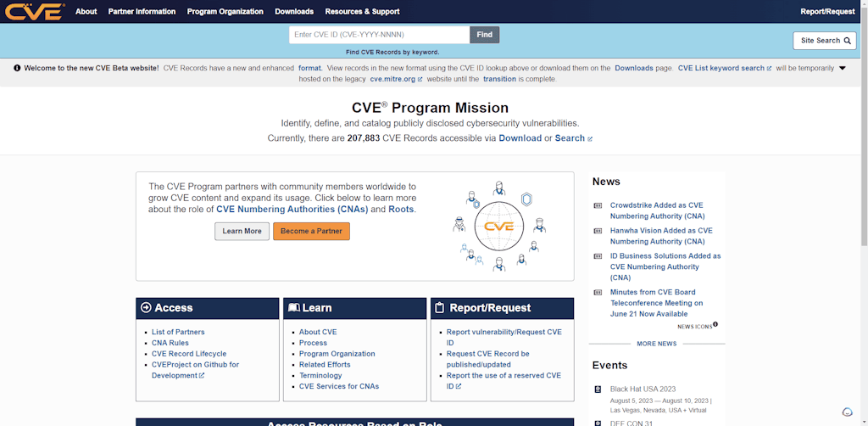The image size is (868, 426).
Task: Click the Search link under Program Mission
Action: 570,138
